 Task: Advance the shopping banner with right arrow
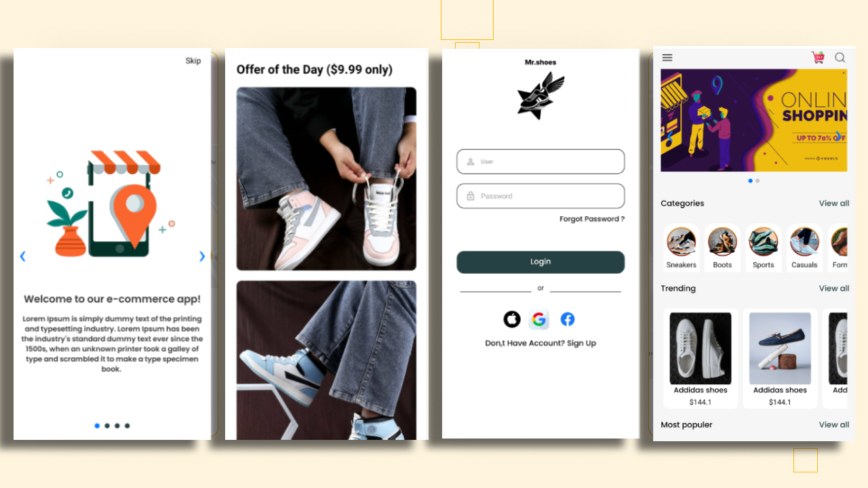tap(839, 136)
